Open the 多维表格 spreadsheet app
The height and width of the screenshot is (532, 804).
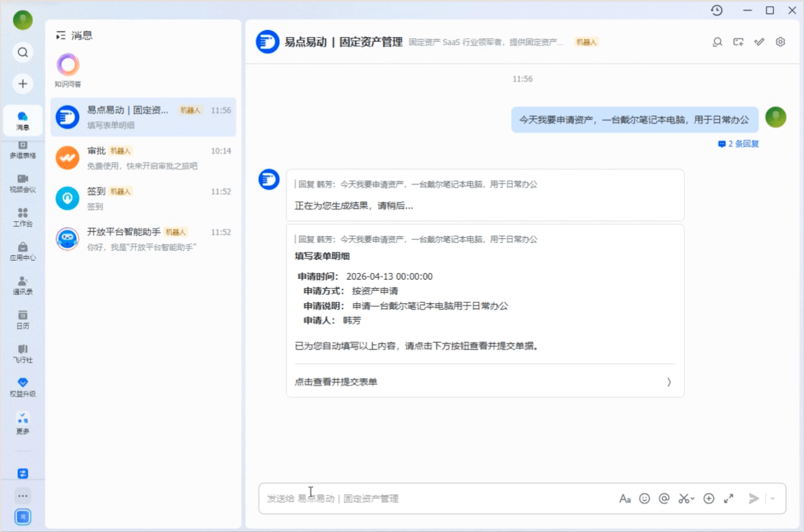tap(22, 149)
